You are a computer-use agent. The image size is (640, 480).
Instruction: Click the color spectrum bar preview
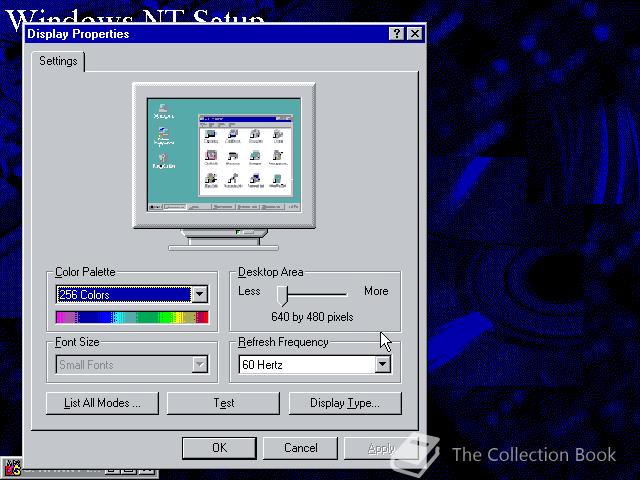pyautogui.click(x=132, y=317)
